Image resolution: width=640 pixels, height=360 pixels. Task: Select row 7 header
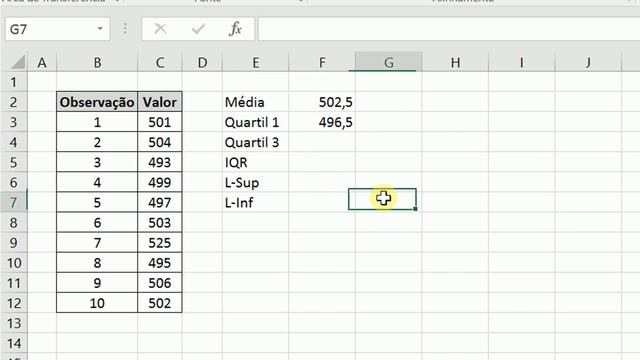13,202
